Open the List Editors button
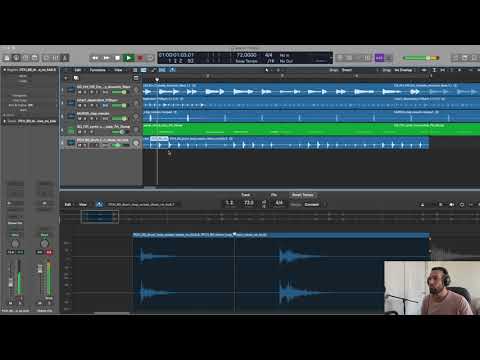Viewport: 480px width, 360px height. (455, 58)
